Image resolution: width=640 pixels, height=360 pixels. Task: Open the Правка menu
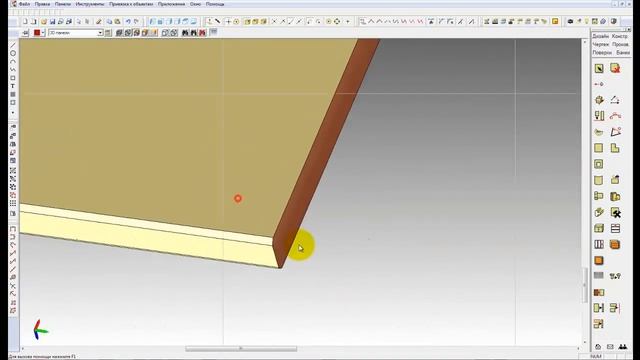point(42,4)
